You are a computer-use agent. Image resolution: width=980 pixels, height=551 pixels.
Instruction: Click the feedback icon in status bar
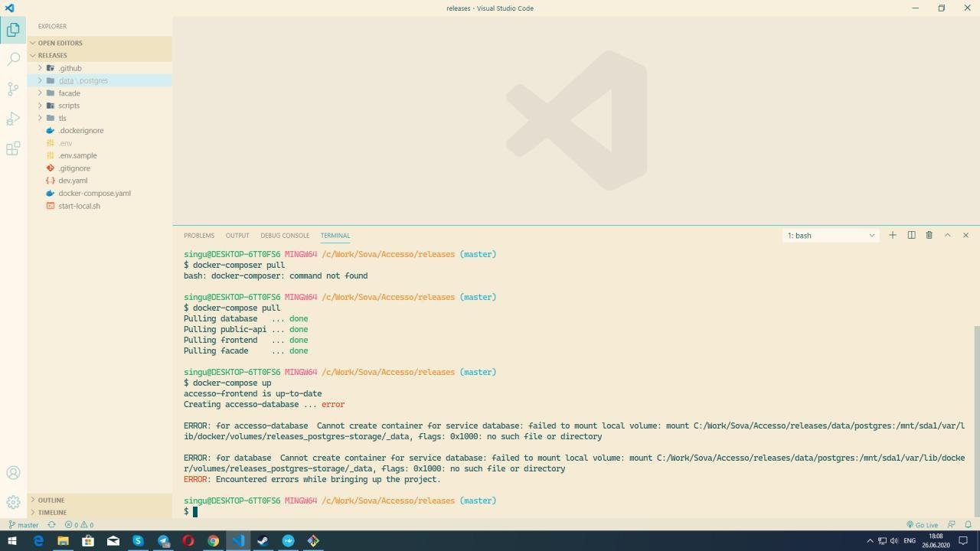(x=952, y=525)
